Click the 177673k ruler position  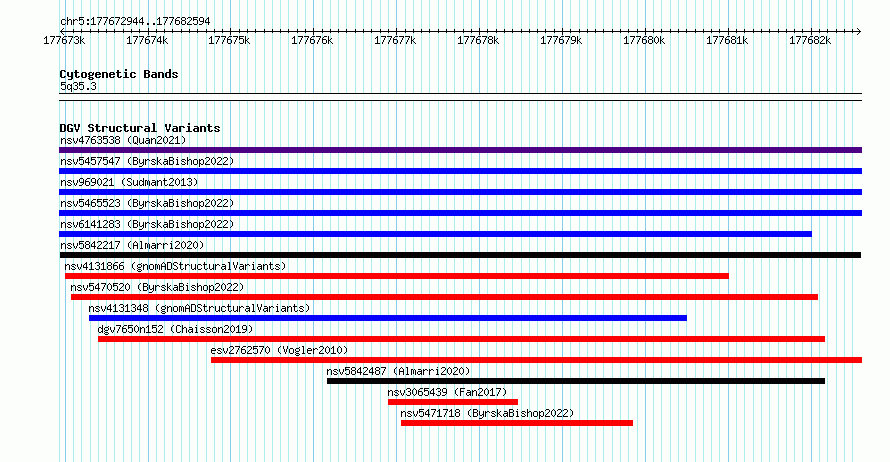click(64, 41)
